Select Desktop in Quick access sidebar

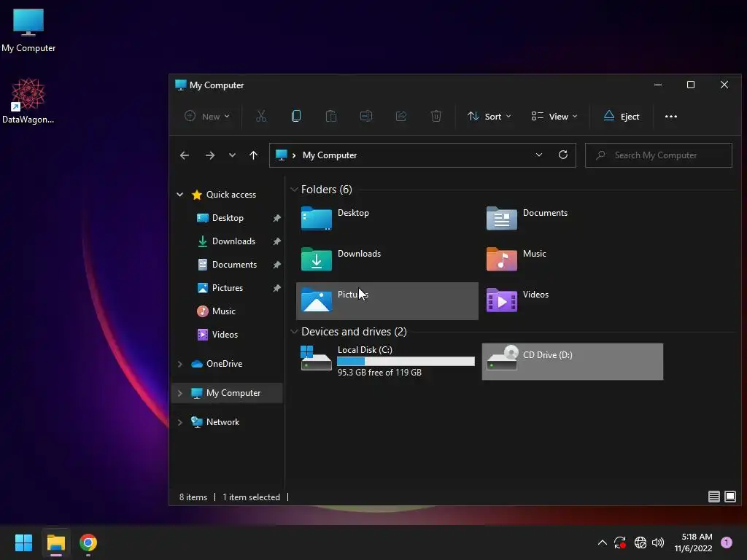tap(228, 217)
